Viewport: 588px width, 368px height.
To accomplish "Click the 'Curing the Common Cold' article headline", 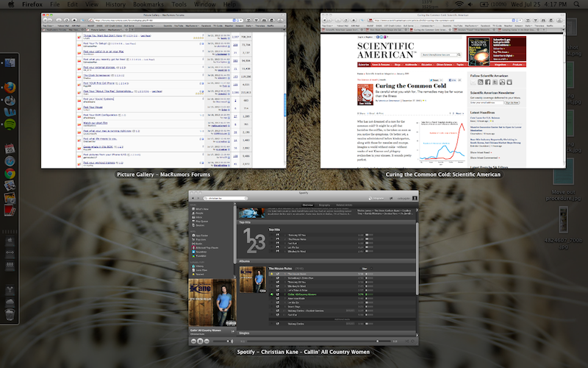I will coord(411,85).
